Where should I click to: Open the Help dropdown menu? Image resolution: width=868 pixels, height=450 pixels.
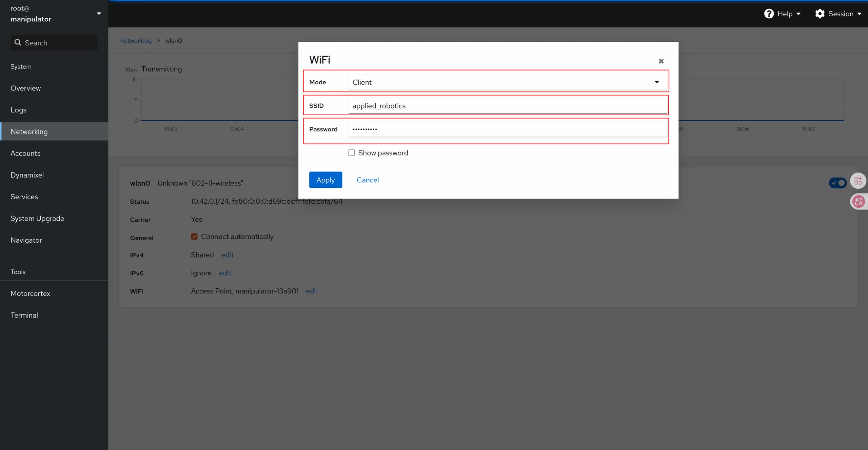point(782,14)
